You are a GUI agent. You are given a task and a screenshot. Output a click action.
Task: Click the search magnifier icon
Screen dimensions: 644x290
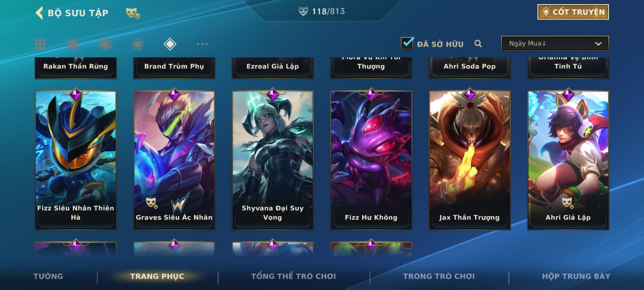(478, 44)
